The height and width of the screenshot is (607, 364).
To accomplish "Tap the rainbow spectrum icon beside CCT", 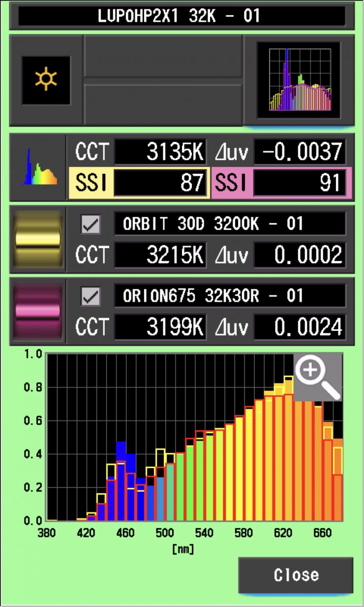I will (x=38, y=167).
